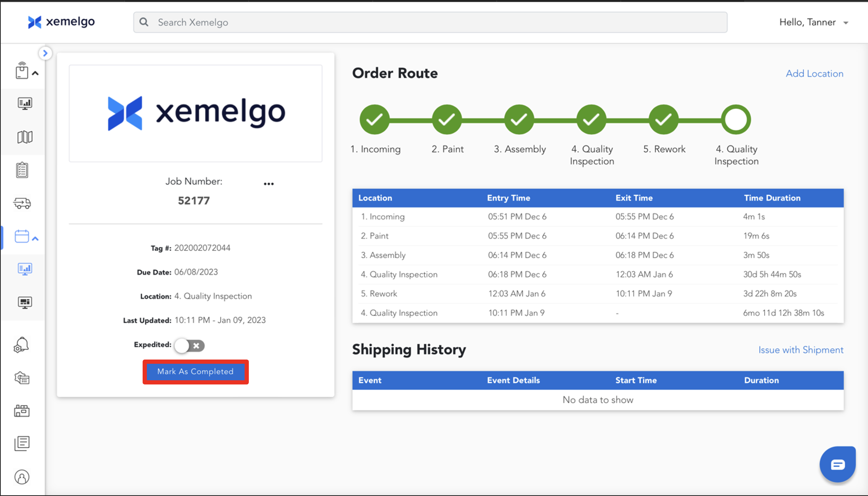The width and height of the screenshot is (868, 496).
Task: Select the blue dashboard chart sidebar item
Action: pyautogui.click(x=25, y=269)
